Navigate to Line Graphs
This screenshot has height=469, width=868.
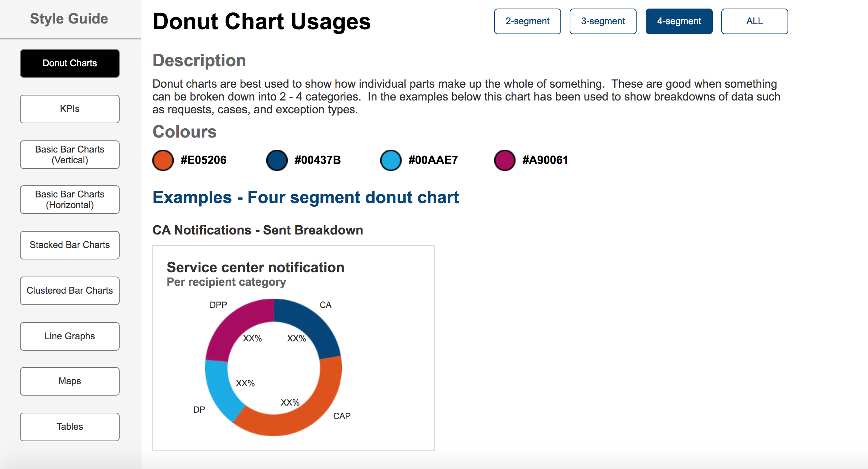point(70,336)
